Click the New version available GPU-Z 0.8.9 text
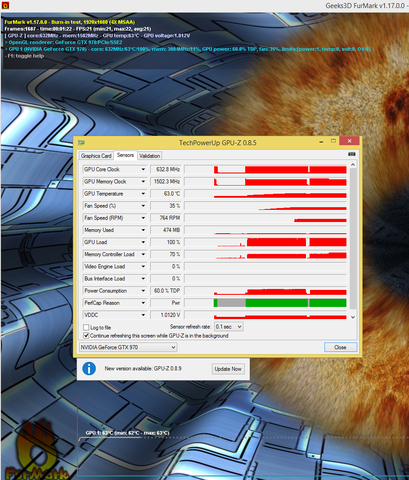Screen dimensions: 409x480 [x=143, y=369]
